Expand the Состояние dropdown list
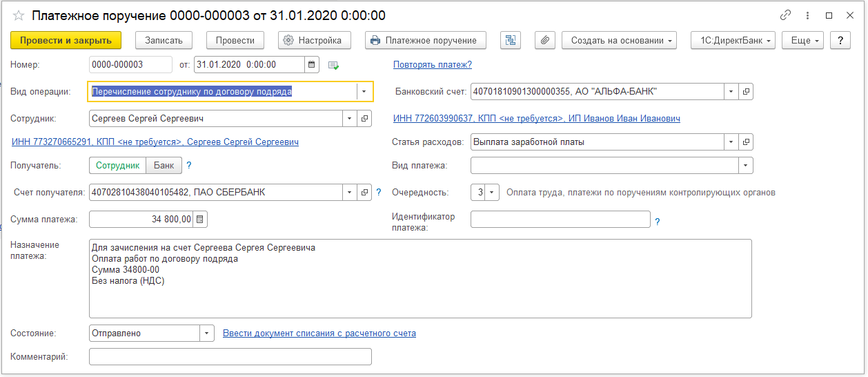868x377 pixels. tap(207, 333)
